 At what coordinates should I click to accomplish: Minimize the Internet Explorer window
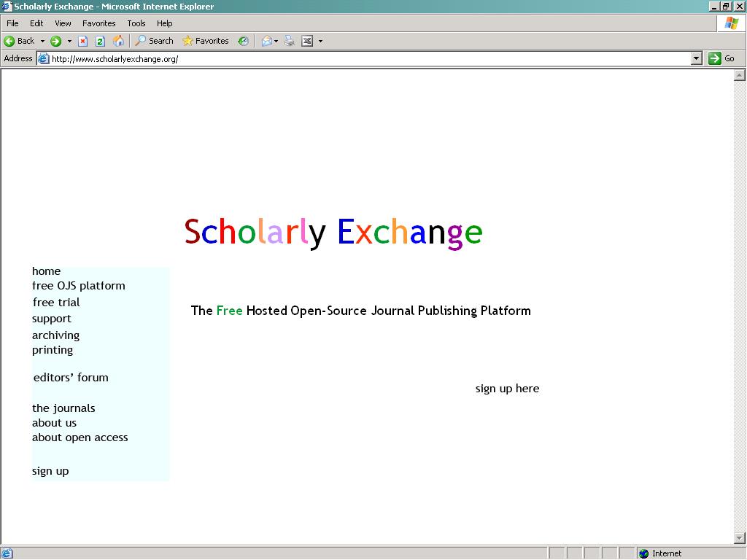coord(713,6)
